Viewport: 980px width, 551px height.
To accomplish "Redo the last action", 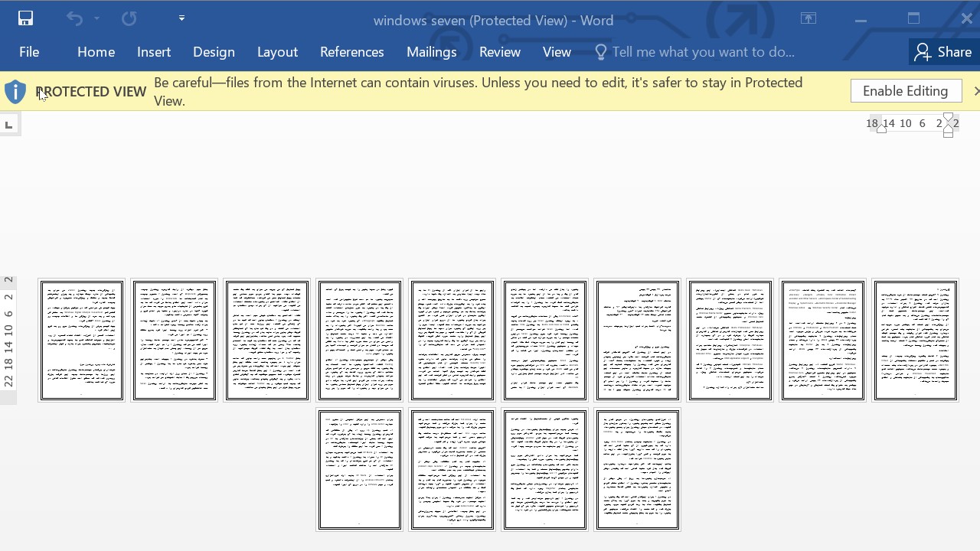I will (129, 18).
